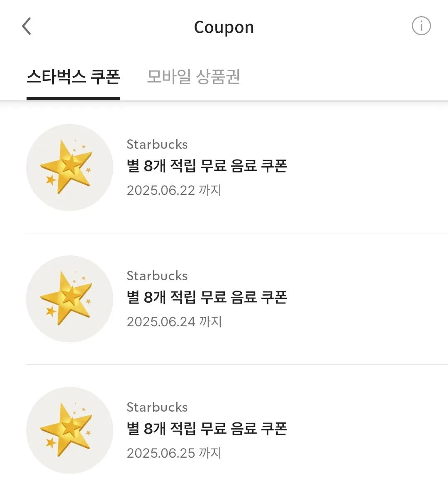This screenshot has width=448, height=490.
Task: Switch to the 스타벅스 쿠폰 tab
Action: coord(73,77)
